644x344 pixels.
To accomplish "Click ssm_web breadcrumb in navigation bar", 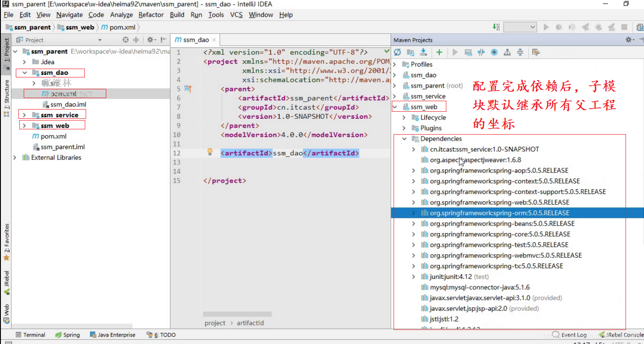I will 76,27.
